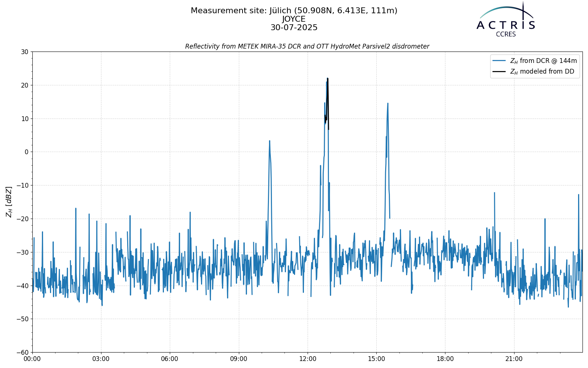The width and height of the screenshot is (588, 368).
Task: Click the blue peak near 10:20 at 3 dBZ
Action: tap(269, 141)
